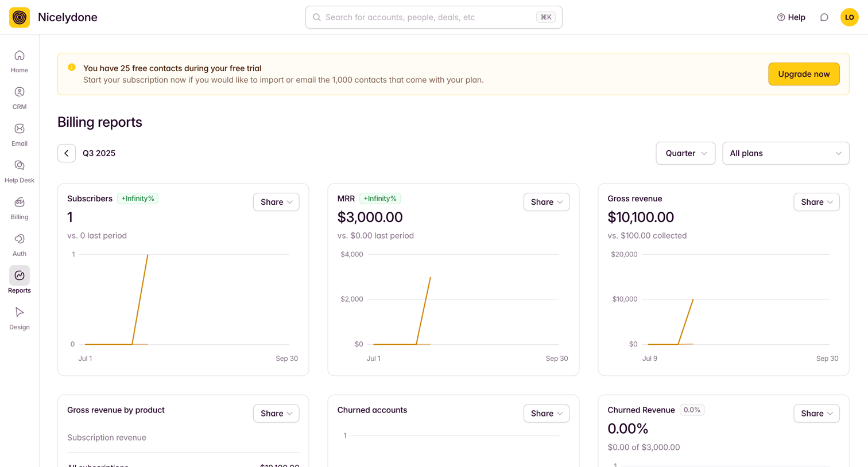Click the 'vs. $100.00 collected' text

647,236
